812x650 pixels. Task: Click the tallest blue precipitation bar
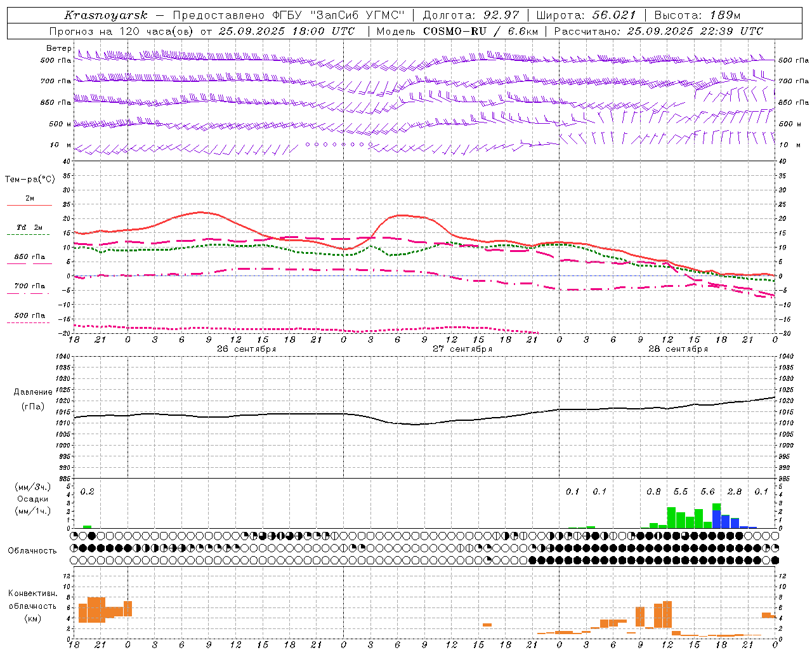tap(717, 519)
